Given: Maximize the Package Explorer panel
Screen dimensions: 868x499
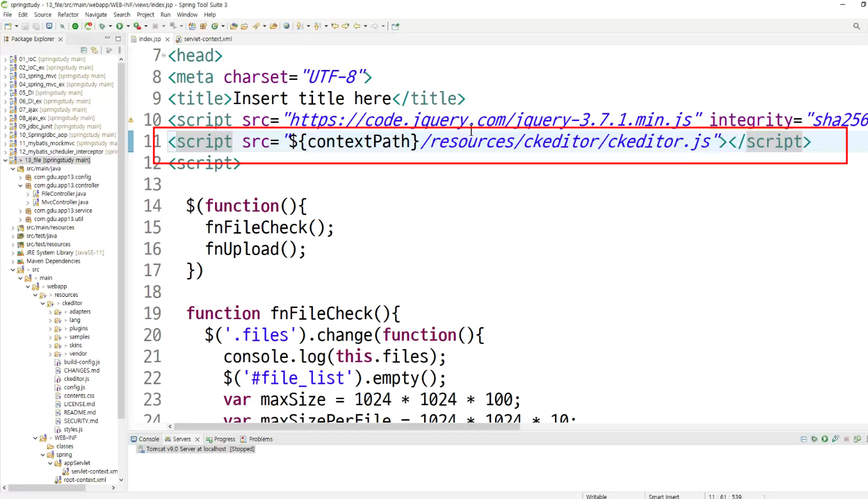Looking at the screenshot, I should click(118, 39).
